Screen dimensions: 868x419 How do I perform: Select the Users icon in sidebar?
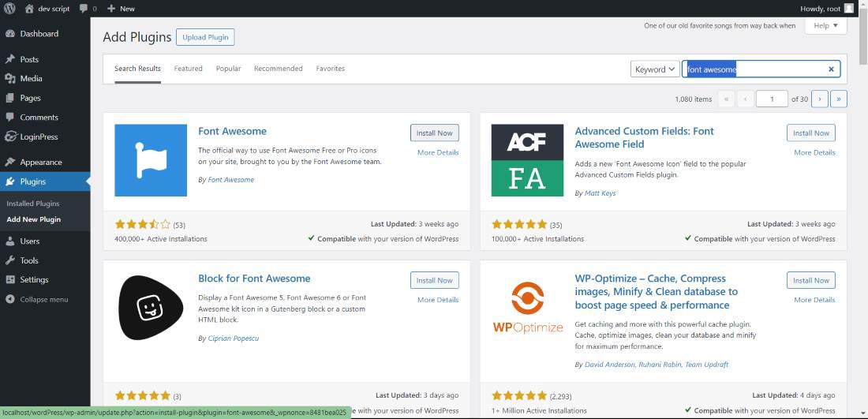tap(10, 241)
